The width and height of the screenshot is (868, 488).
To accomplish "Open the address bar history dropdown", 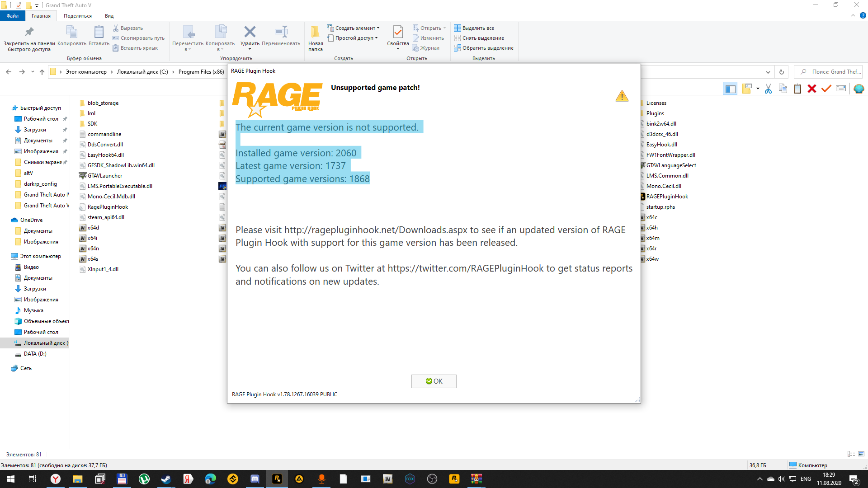I will pos(768,72).
